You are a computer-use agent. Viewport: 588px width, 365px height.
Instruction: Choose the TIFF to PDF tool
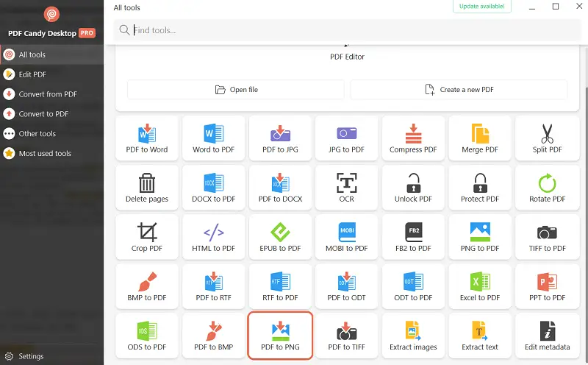[x=547, y=237]
